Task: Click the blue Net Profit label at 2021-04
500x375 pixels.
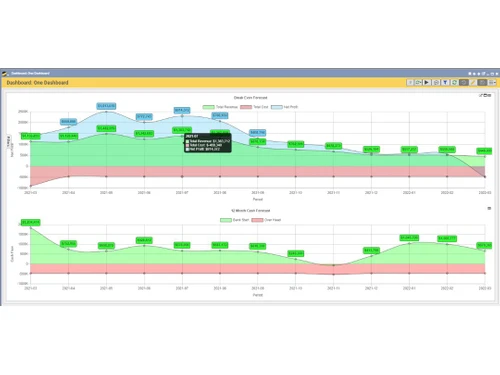Action: (x=68, y=122)
